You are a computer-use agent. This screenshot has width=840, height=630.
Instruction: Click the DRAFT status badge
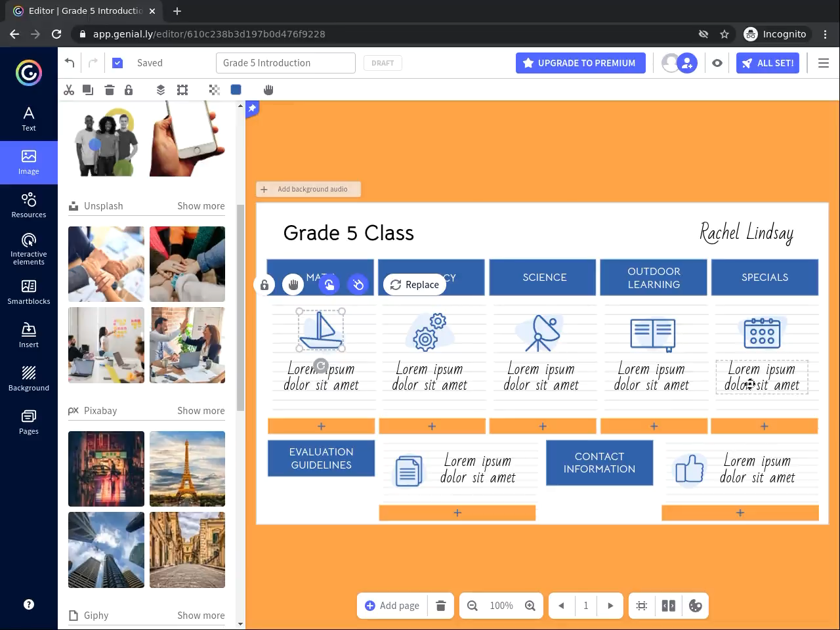pos(383,63)
